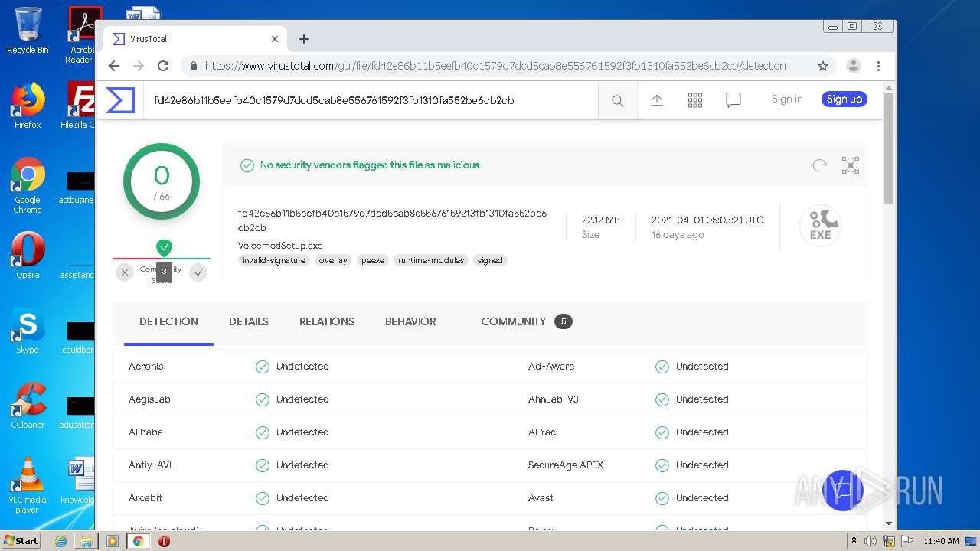The width and height of the screenshot is (980, 551).
Task: Click the runtime-modules tag
Action: tap(431, 261)
